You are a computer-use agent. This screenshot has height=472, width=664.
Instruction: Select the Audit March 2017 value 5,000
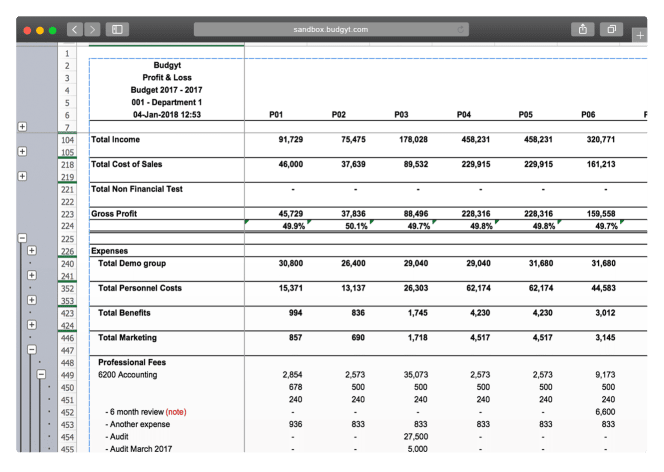(418, 449)
